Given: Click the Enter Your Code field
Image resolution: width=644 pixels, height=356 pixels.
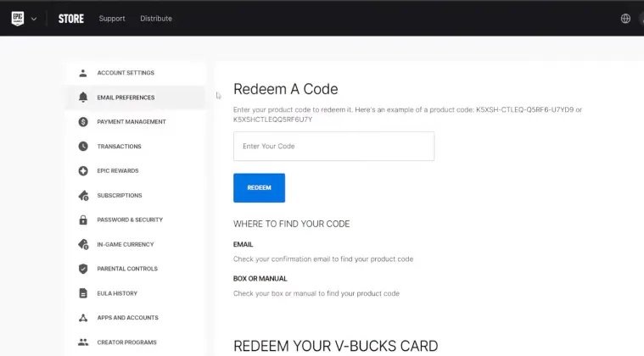Looking at the screenshot, I should (333, 147).
